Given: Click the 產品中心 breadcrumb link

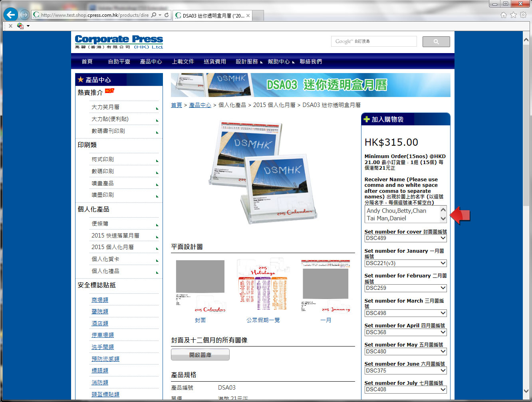Looking at the screenshot, I should coord(200,105).
